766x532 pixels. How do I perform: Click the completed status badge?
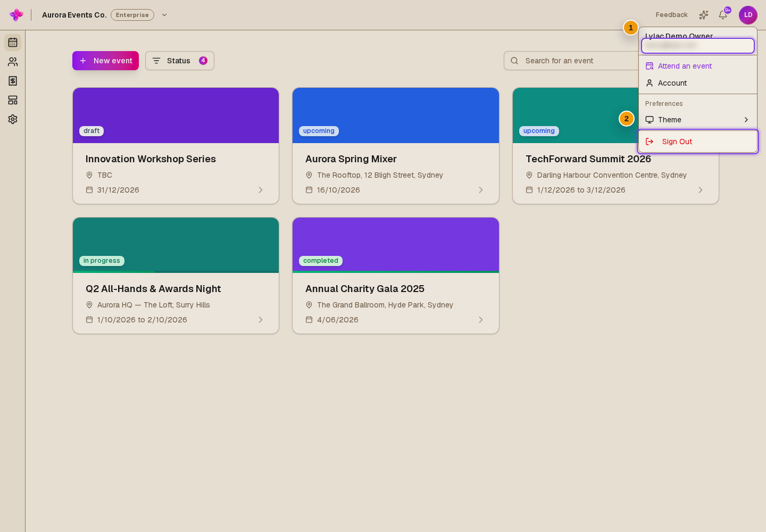click(321, 261)
